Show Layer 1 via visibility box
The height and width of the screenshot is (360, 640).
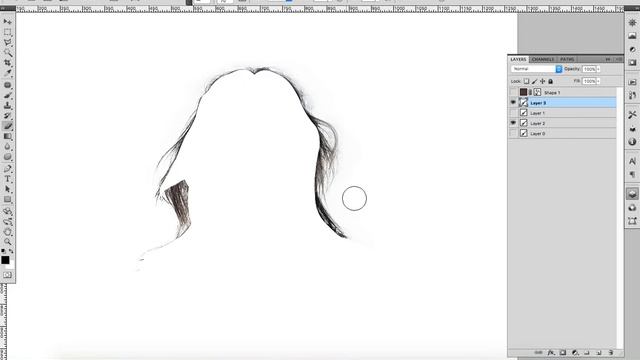513,113
